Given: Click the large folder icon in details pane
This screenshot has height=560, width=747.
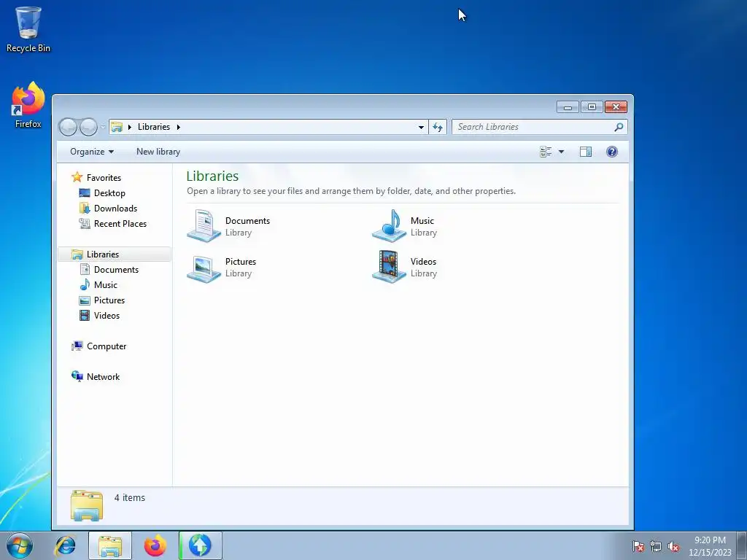Looking at the screenshot, I should pos(87,506).
